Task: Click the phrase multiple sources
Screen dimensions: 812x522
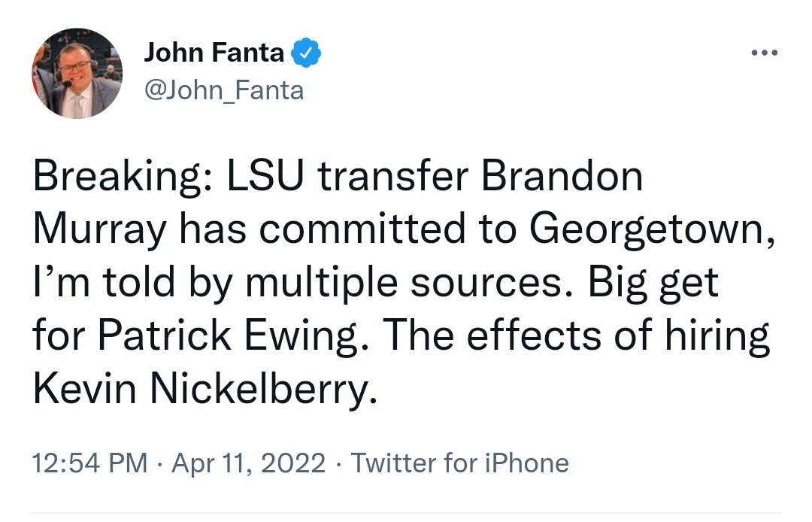Action: (x=404, y=283)
